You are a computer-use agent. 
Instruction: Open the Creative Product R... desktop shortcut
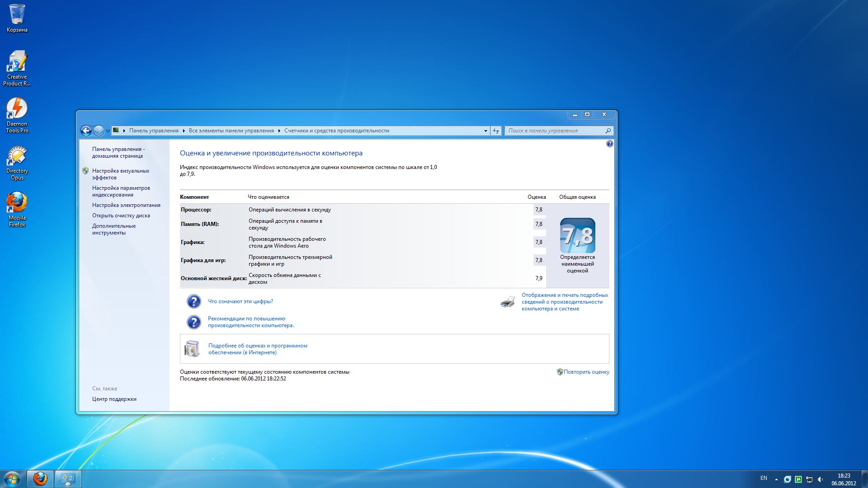(17, 68)
